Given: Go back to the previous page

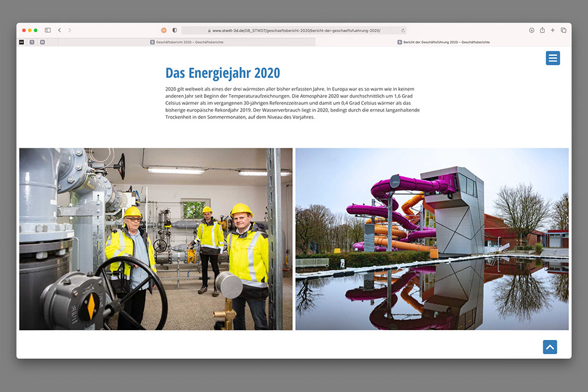Looking at the screenshot, I should point(59,30).
